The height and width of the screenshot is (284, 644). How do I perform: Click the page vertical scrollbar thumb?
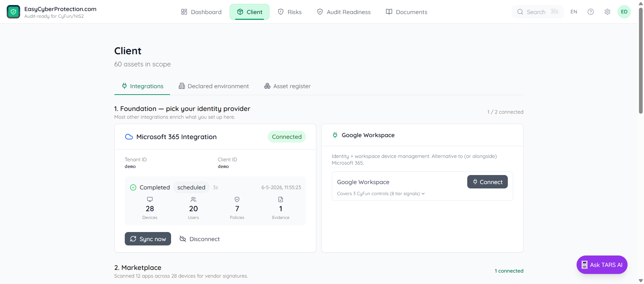tap(641, 60)
